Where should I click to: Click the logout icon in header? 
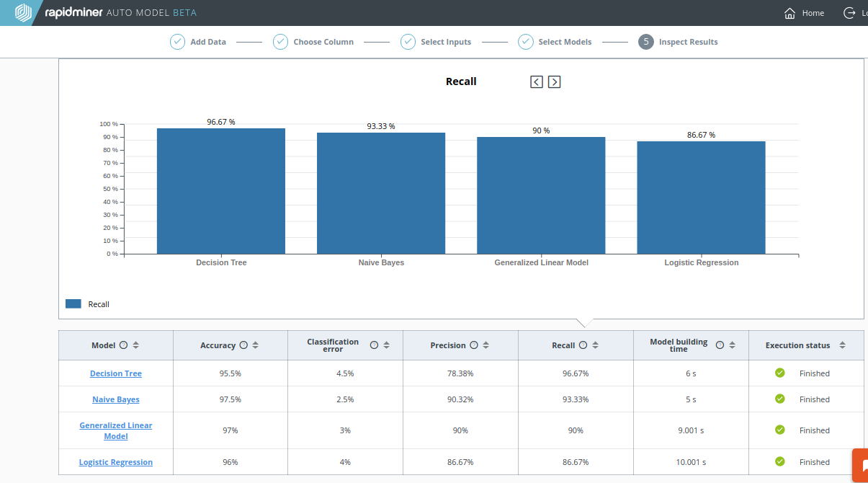tap(849, 13)
